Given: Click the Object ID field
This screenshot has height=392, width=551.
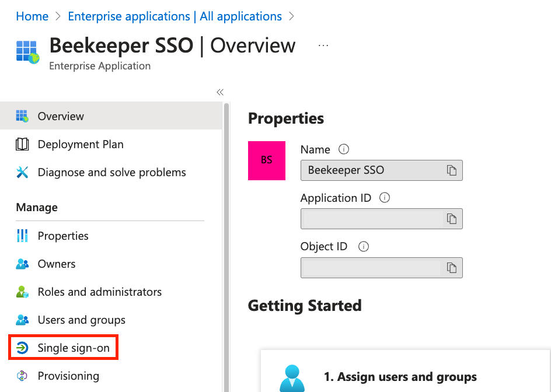Looking at the screenshot, I should click(382, 268).
